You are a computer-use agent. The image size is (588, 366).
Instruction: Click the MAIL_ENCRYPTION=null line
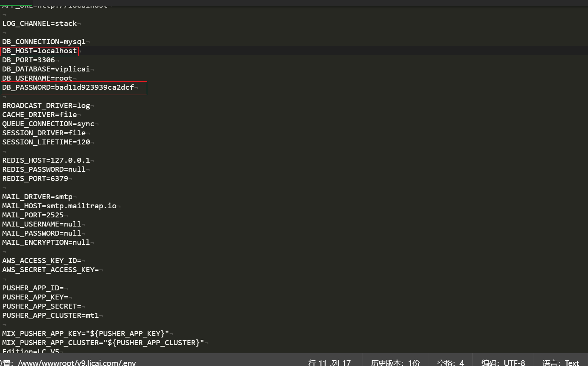(x=46, y=242)
